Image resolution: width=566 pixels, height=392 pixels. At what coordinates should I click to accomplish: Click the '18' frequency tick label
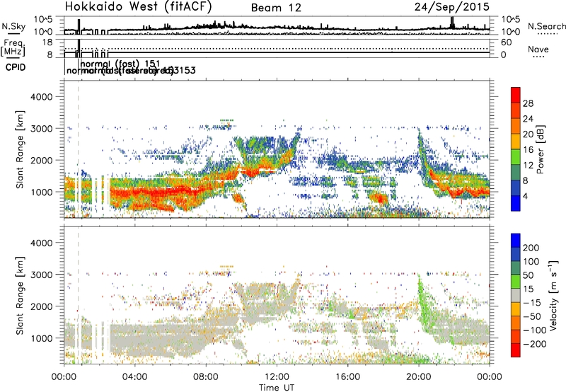click(47, 42)
